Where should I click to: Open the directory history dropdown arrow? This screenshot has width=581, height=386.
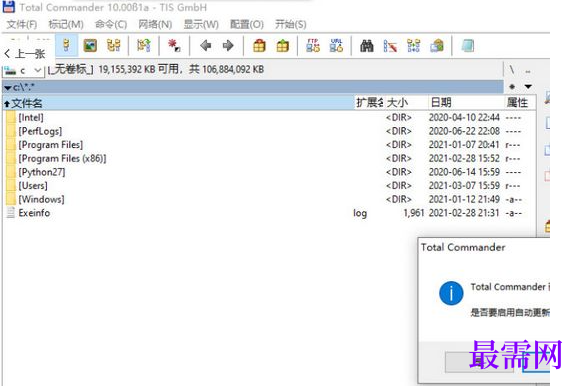528,87
